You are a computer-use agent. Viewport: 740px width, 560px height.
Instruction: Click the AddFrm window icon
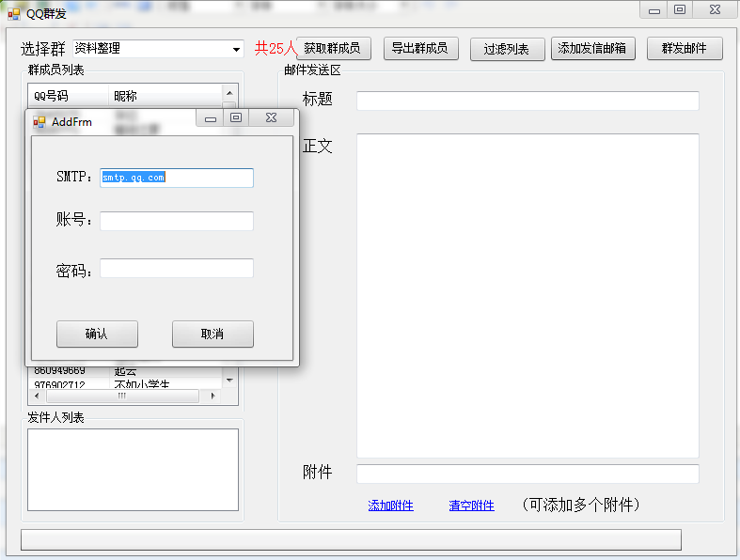coord(39,122)
